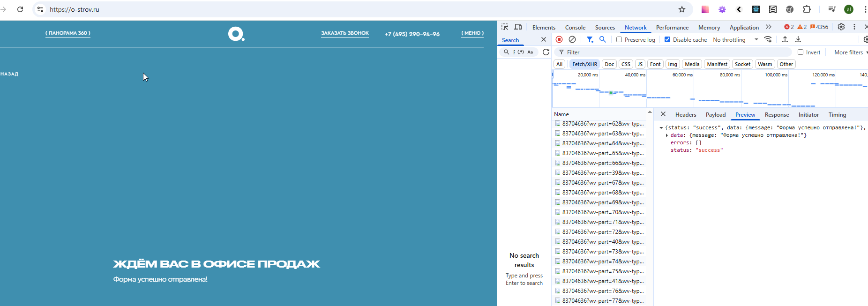Toggle off the Fetch/XHR filter chip
Viewport: 868px width, 306px height.
click(x=584, y=64)
